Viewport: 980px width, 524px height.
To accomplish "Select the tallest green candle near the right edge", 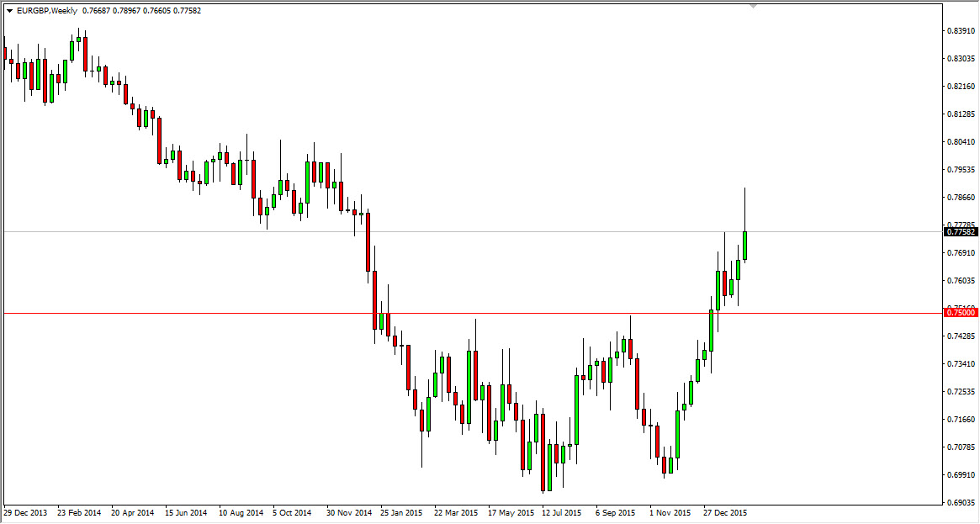I will [744, 244].
